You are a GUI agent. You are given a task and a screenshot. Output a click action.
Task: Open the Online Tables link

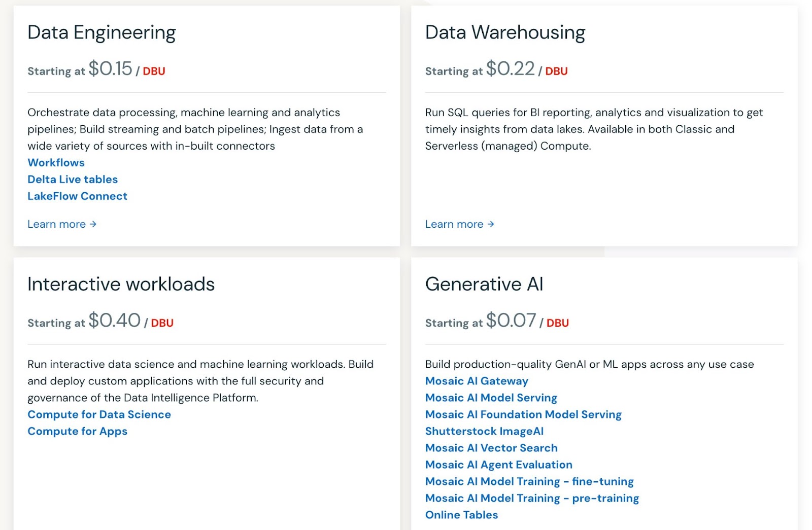(461, 515)
